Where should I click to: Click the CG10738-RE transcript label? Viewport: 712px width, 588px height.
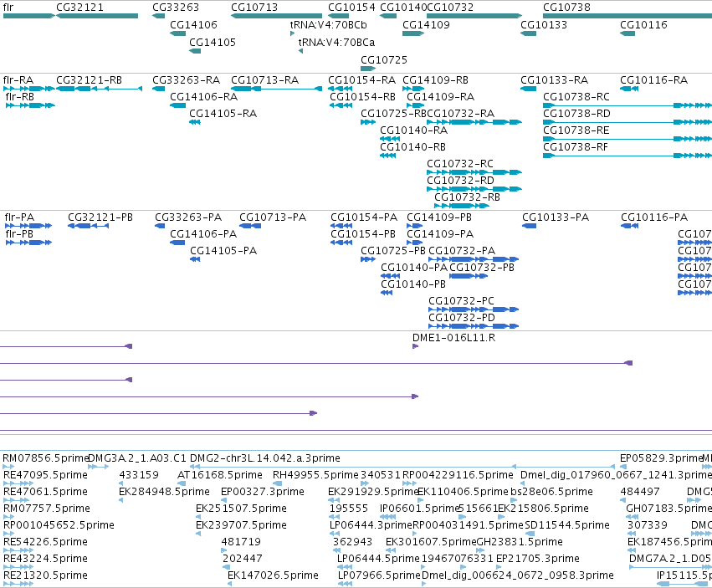(x=576, y=130)
